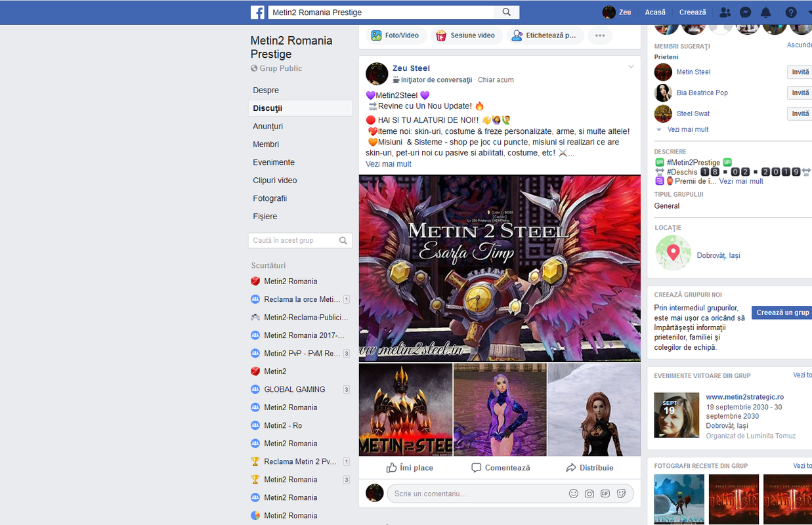This screenshot has width=812, height=525.
Task: Expand suggested members Vezi mai mult
Action: (x=688, y=129)
